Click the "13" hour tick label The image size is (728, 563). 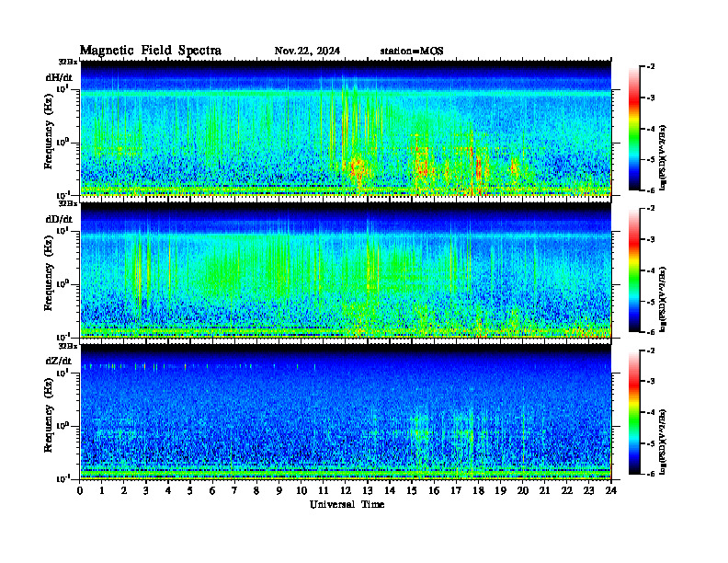[368, 490]
